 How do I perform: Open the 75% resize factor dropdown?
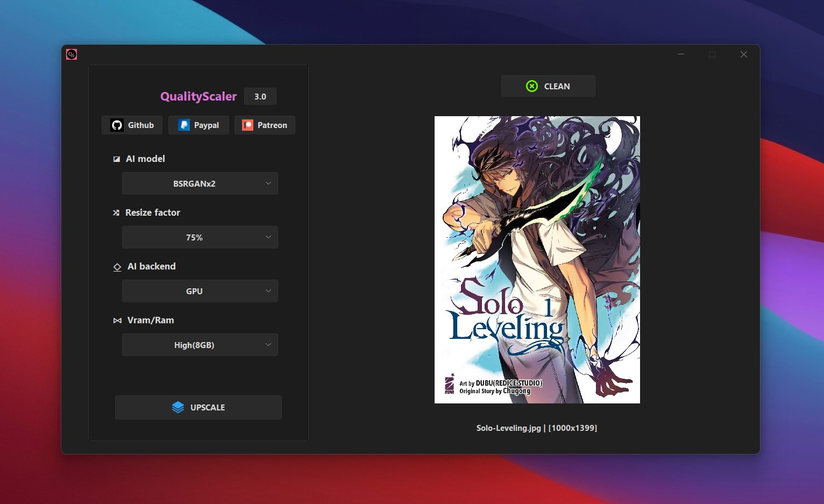[200, 237]
